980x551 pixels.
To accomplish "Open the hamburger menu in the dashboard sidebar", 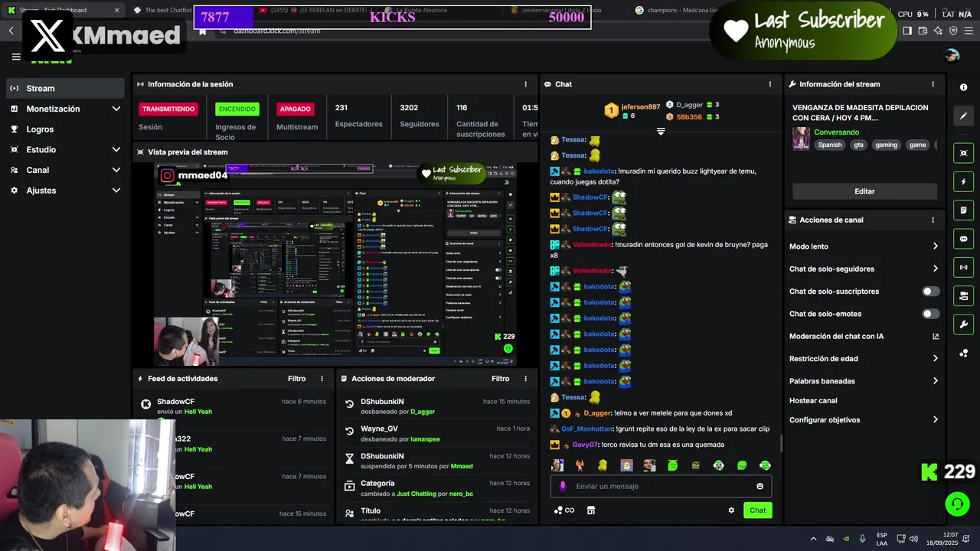I will coord(16,57).
